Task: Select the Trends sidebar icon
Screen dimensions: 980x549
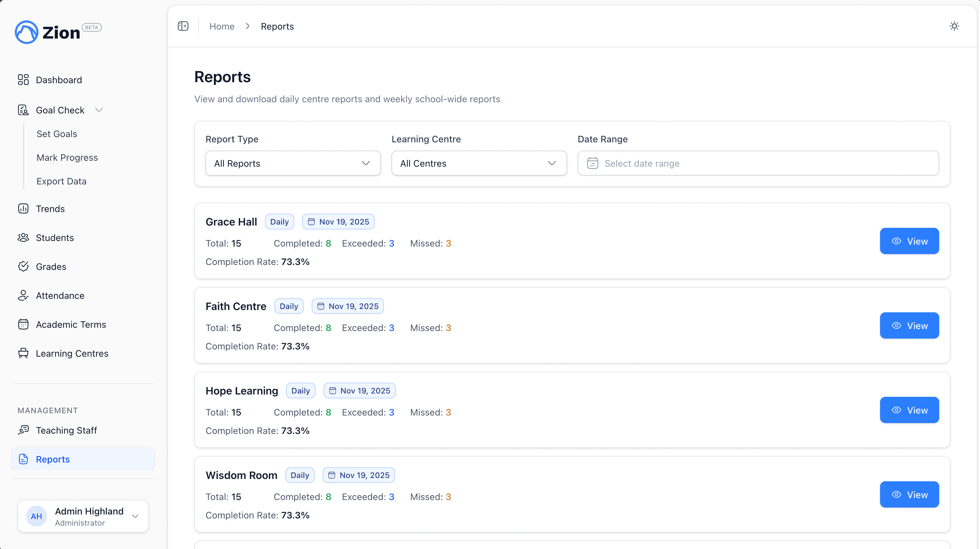Action: click(23, 208)
